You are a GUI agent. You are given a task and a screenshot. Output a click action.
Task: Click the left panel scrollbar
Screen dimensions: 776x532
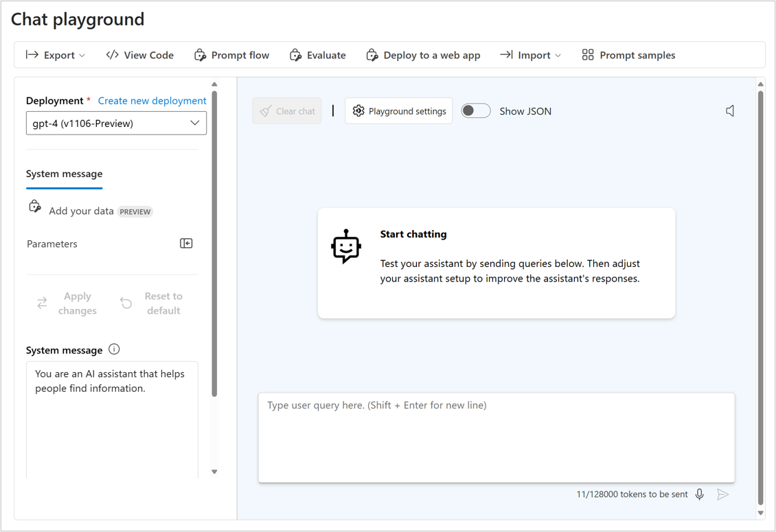click(x=214, y=244)
